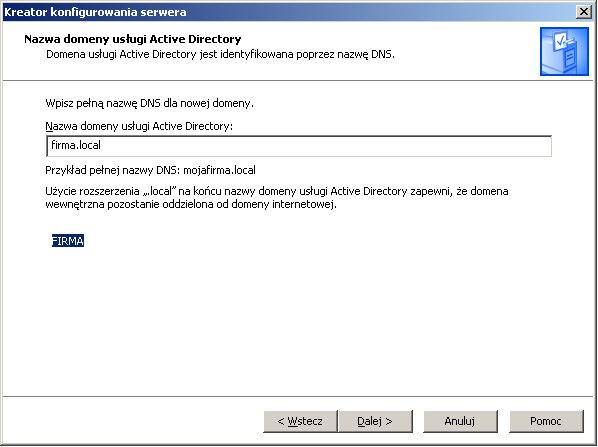Viewport: 598px width, 447px height.
Task: Go back with the Wstecz button
Action: (300, 421)
